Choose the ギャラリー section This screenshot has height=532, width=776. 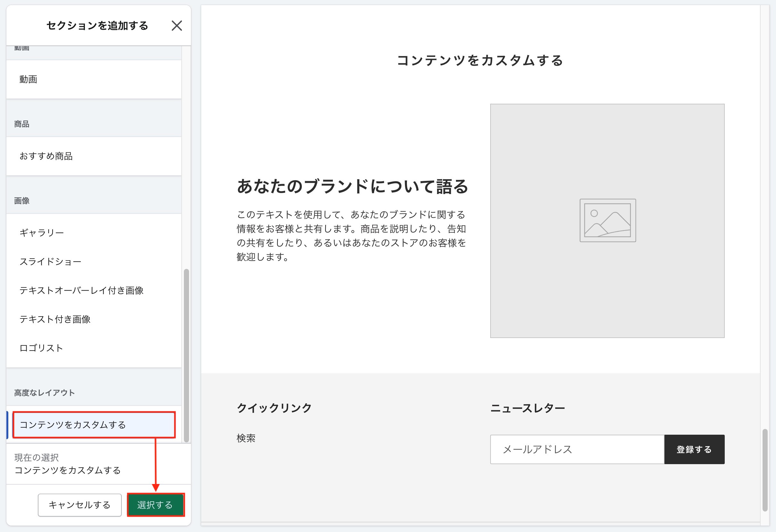click(94, 232)
